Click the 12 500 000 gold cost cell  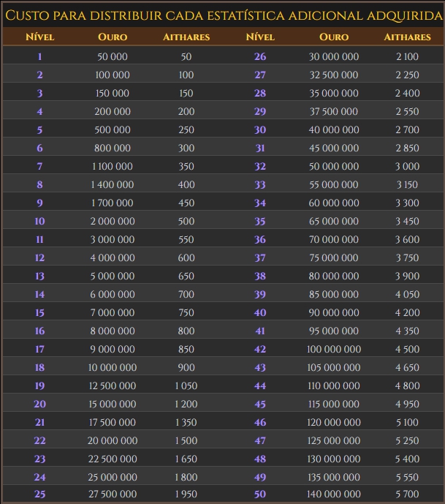(113, 385)
